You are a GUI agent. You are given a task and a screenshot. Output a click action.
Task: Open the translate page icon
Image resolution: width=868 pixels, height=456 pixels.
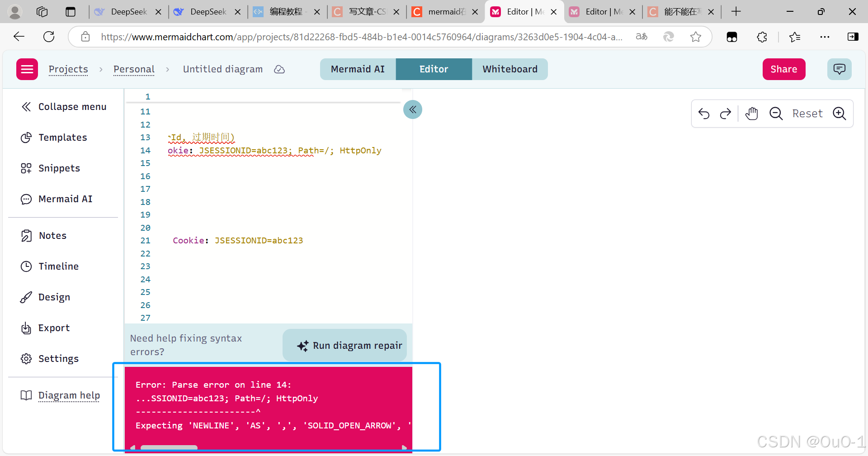642,37
